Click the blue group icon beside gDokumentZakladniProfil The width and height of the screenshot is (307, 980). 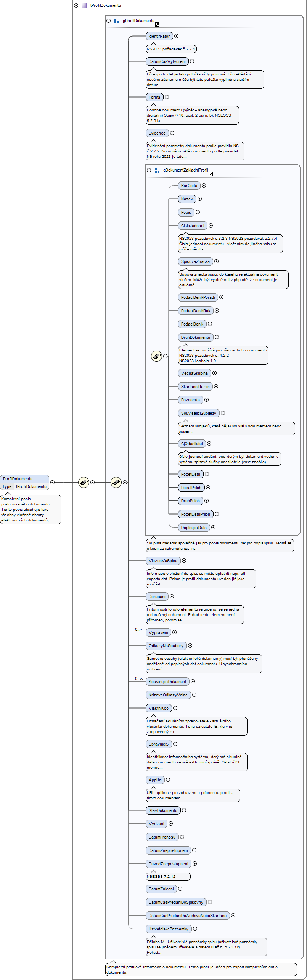pyautogui.click(x=157, y=170)
